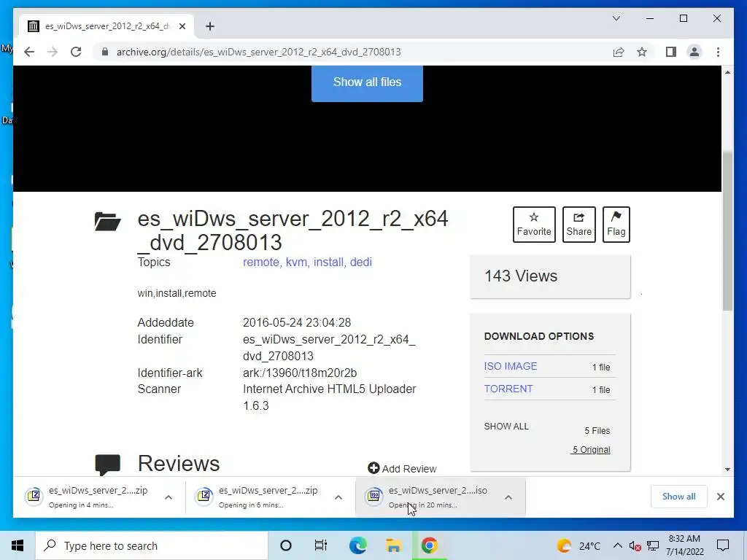Click the network tray icon
Screen dimensions: 747x560
tap(653, 545)
